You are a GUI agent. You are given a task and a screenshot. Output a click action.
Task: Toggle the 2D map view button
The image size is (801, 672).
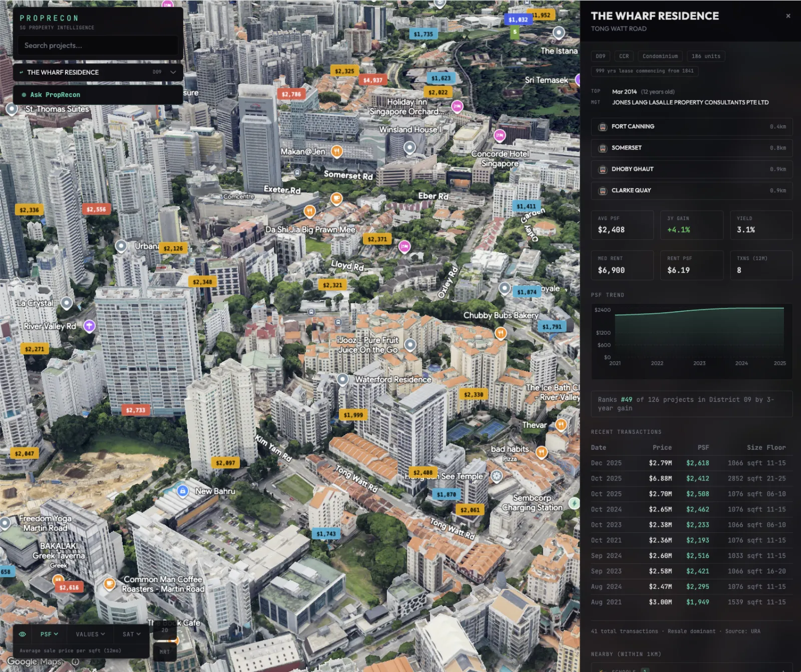click(165, 631)
